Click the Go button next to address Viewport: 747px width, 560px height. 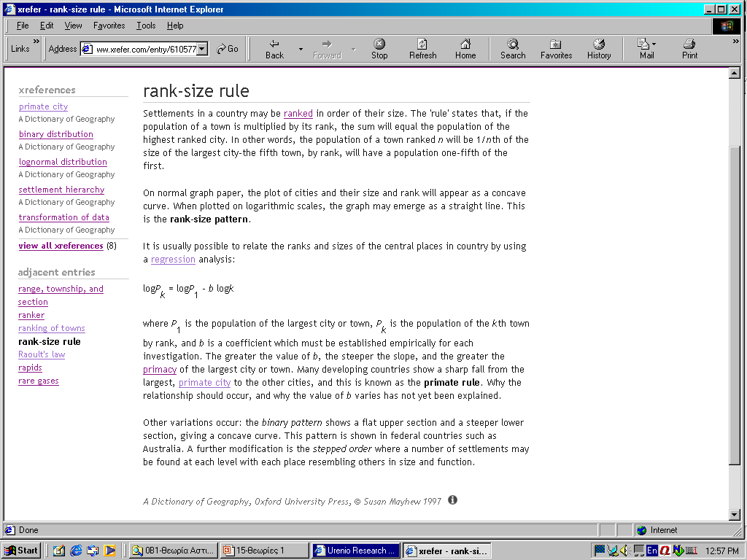[x=228, y=49]
